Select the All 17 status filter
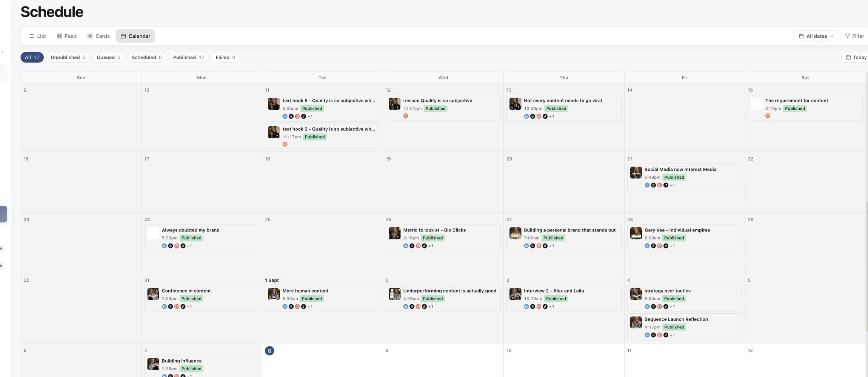 click(x=32, y=57)
